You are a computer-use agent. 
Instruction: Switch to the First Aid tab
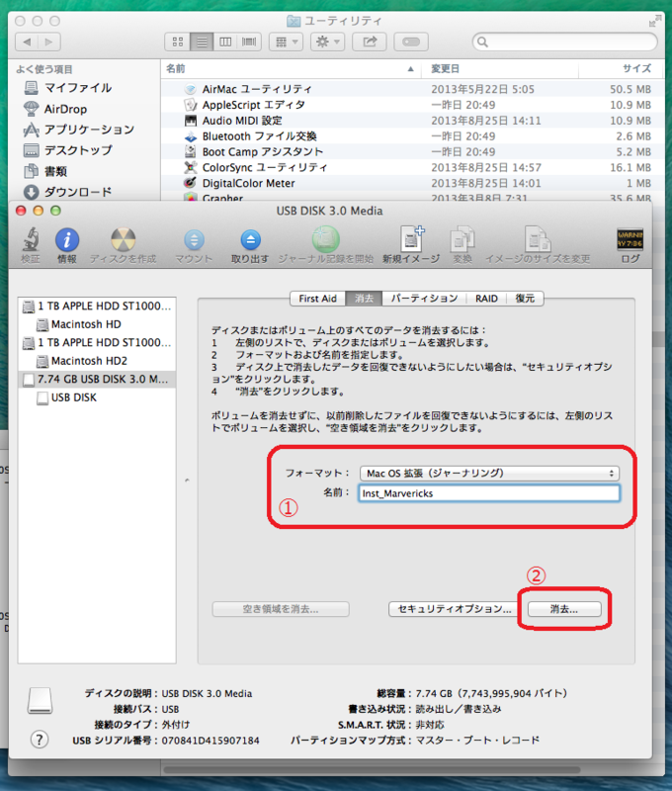317,299
